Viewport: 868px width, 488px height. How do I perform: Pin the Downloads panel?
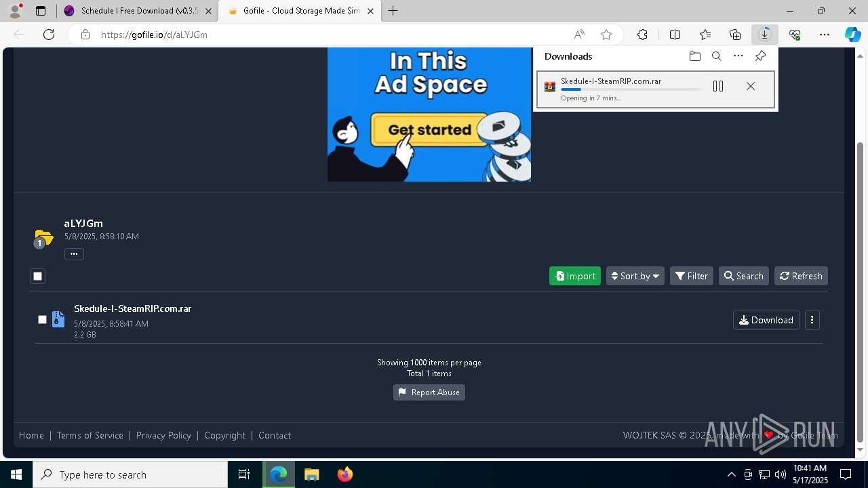pos(760,56)
